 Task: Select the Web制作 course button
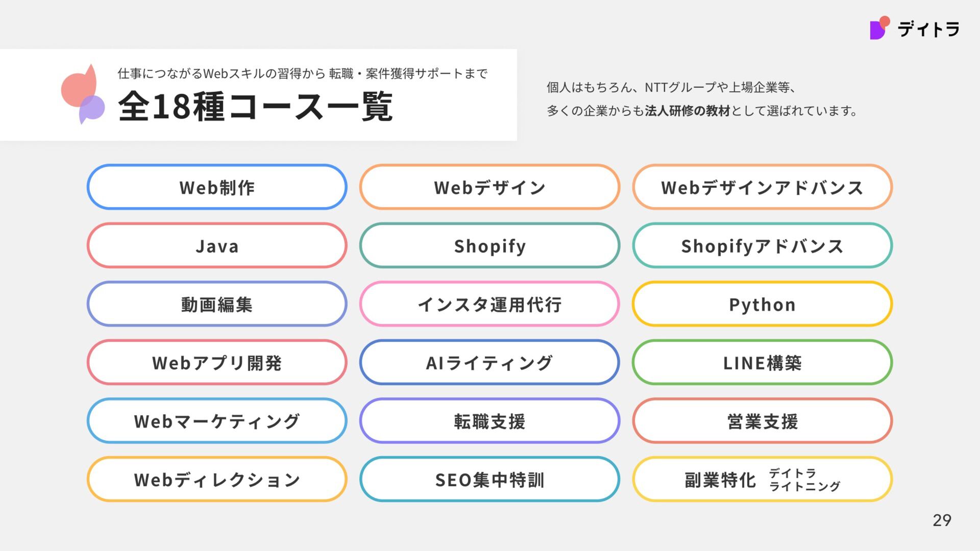click(x=217, y=187)
